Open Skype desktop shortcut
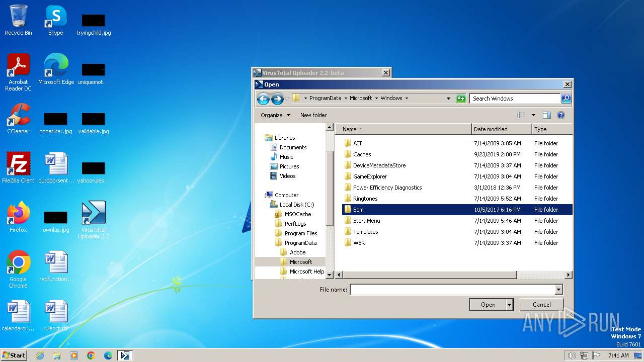This screenshot has width=644, height=362. click(x=55, y=21)
